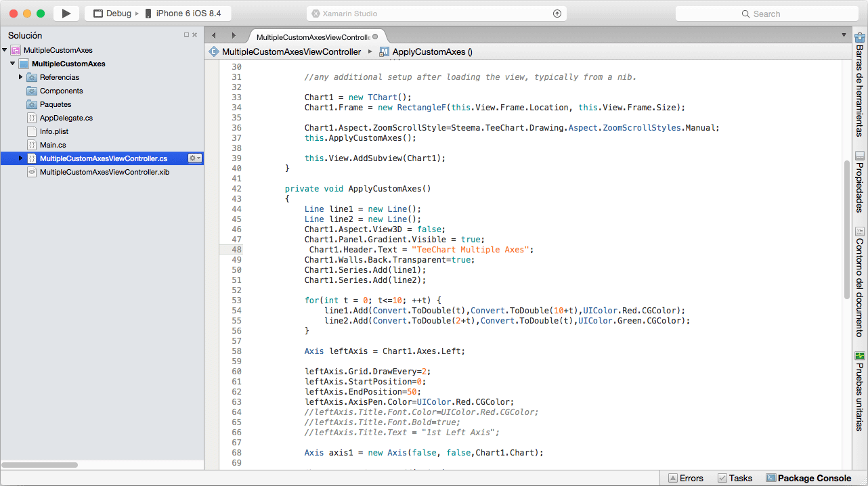
Task: Click the Components folder icon
Action: 32,91
